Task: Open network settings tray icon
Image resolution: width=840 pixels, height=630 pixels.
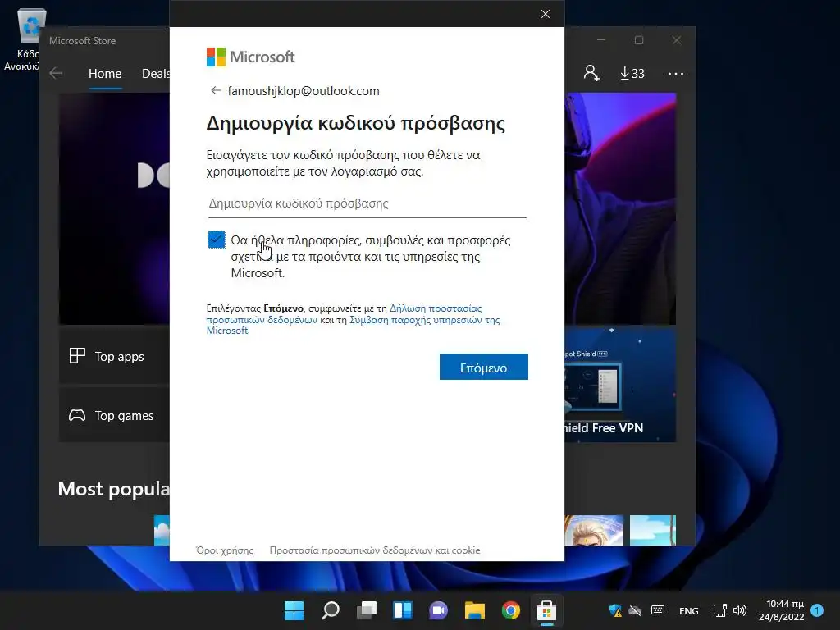Action: click(719, 610)
